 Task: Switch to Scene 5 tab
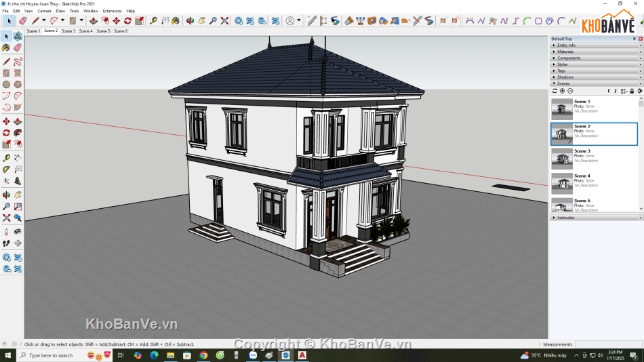(103, 31)
